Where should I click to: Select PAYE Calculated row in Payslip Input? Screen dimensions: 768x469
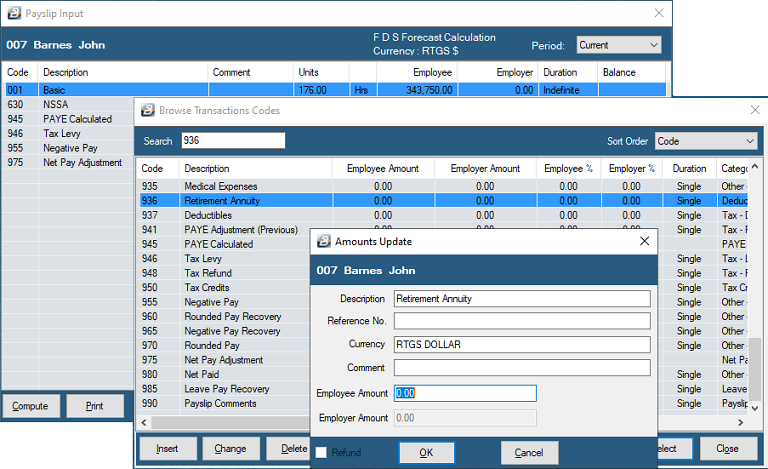pyautogui.click(x=69, y=119)
